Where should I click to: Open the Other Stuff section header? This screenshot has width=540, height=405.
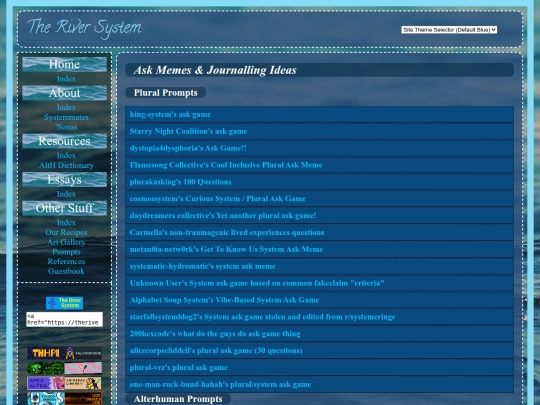64,208
